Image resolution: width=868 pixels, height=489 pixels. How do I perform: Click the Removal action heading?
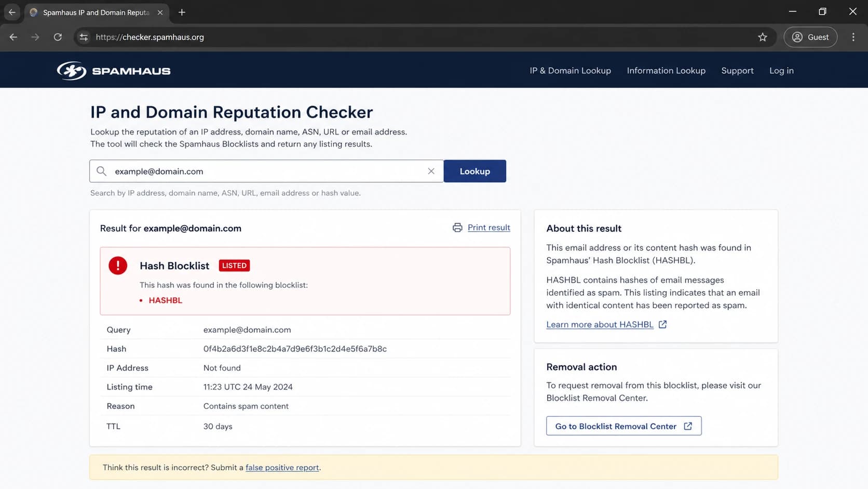(x=581, y=367)
